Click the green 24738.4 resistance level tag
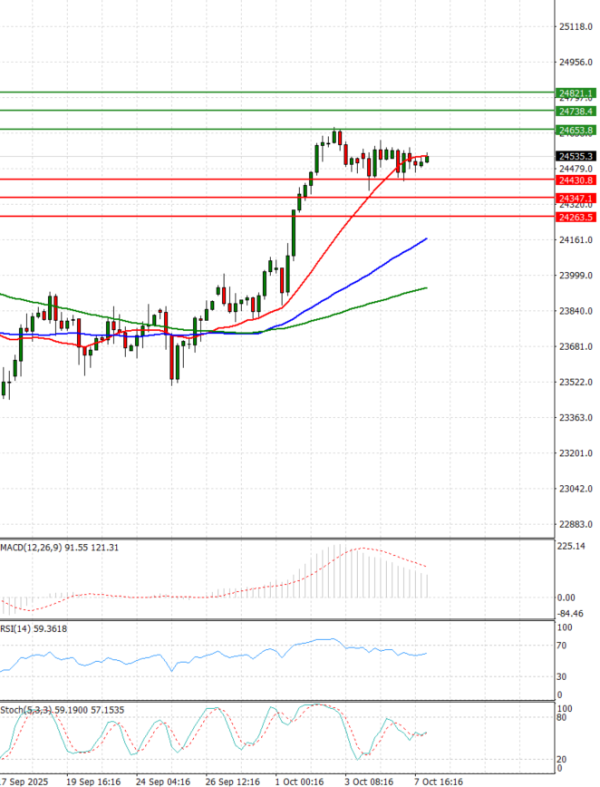The height and width of the screenshot is (787, 600). pos(577,111)
